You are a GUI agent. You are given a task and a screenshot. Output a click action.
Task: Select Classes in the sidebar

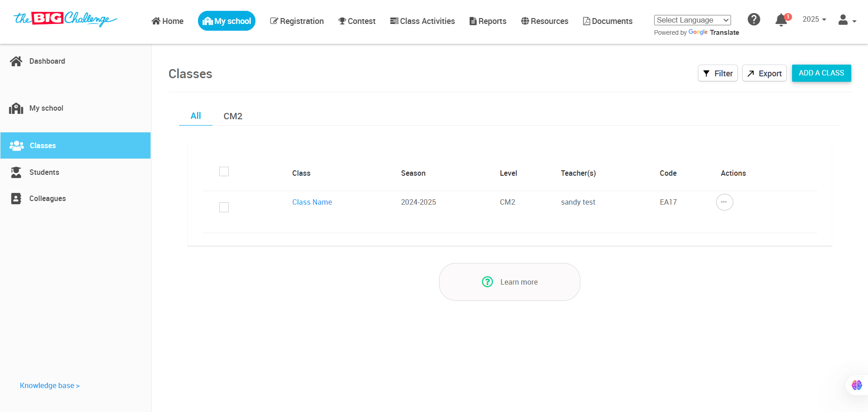tap(75, 145)
